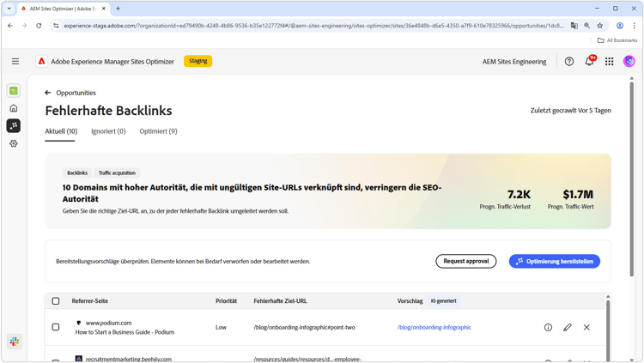Show info for the podium.com row

(548, 327)
